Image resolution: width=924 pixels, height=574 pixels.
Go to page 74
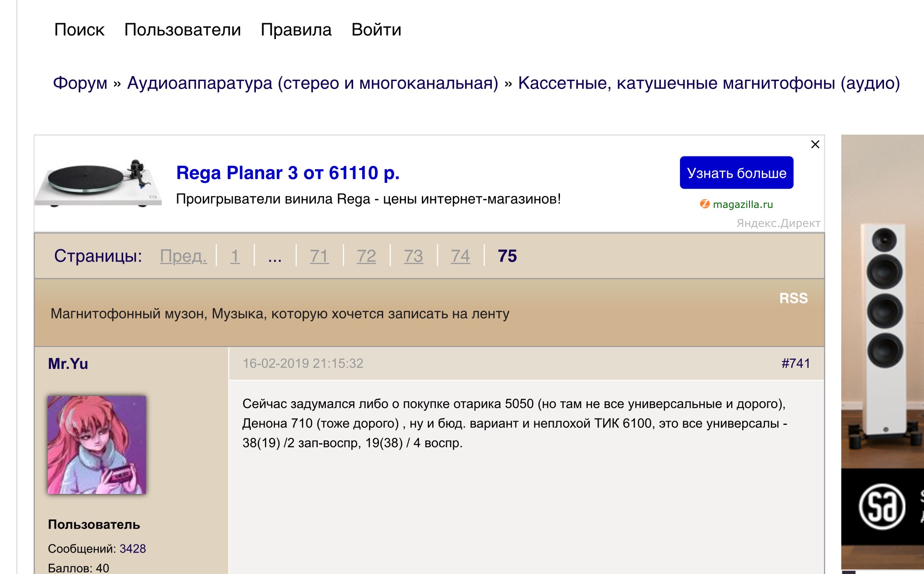(x=460, y=256)
